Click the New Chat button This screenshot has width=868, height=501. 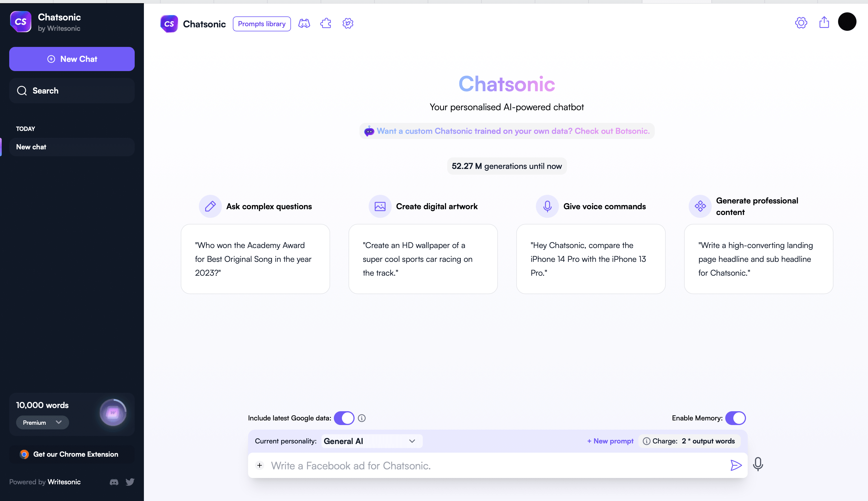coord(72,59)
